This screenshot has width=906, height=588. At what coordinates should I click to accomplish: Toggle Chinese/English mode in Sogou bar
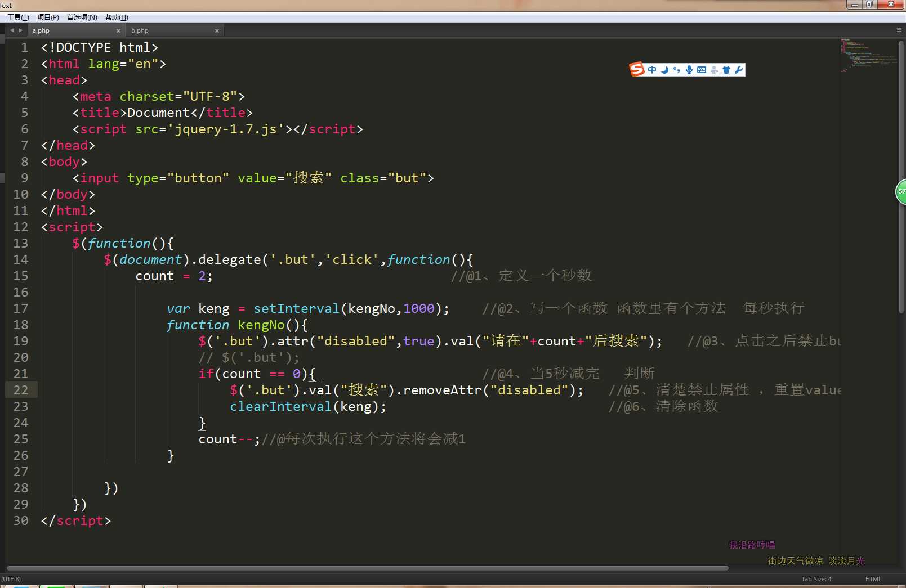tap(652, 70)
